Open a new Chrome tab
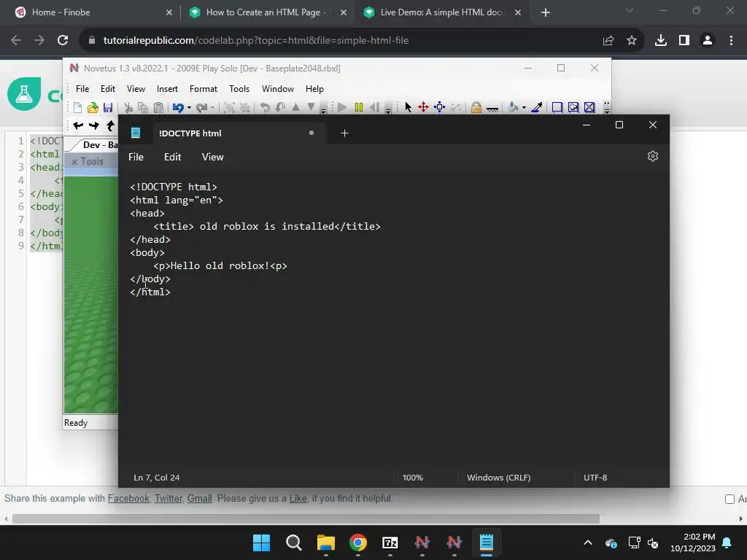 click(x=546, y=12)
